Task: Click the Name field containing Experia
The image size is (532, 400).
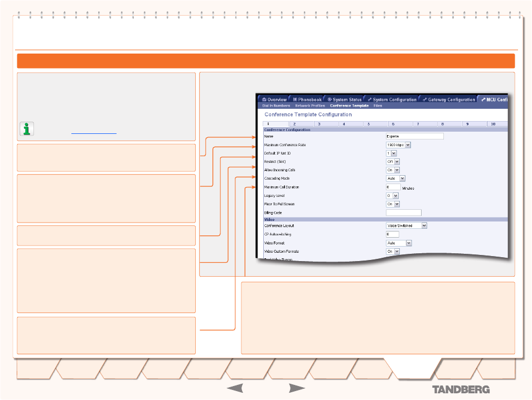Action: pyautogui.click(x=414, y=136)
